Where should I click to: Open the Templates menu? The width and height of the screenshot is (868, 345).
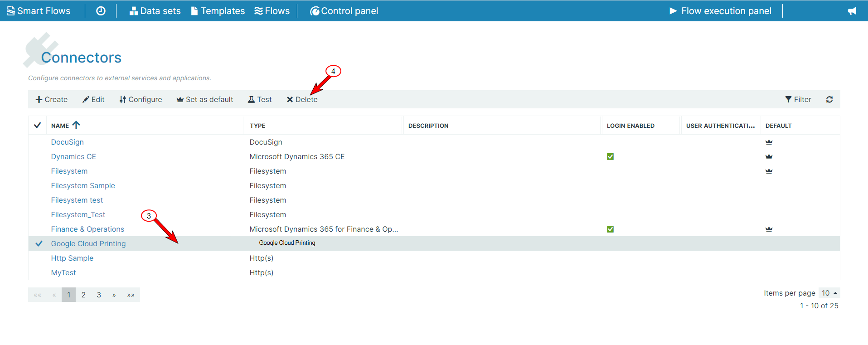click(x=218, y=11)
